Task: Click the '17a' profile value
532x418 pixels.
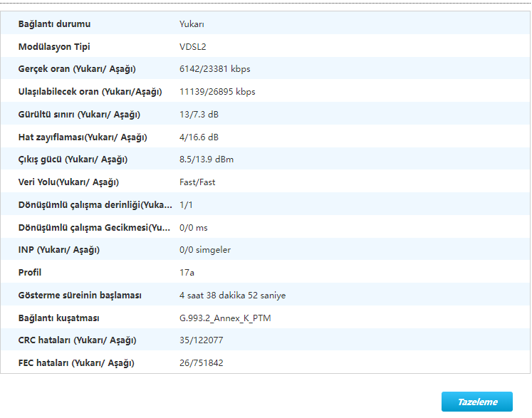Action: coord(187,273)
